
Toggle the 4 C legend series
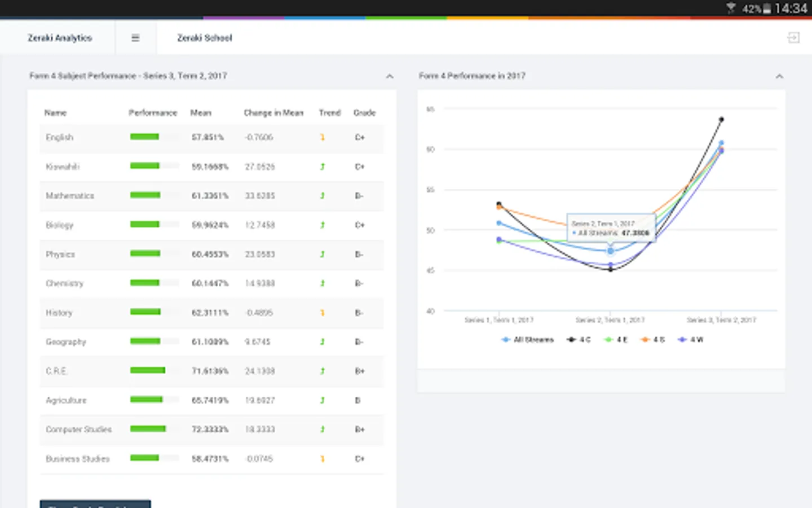pos(579,340)
